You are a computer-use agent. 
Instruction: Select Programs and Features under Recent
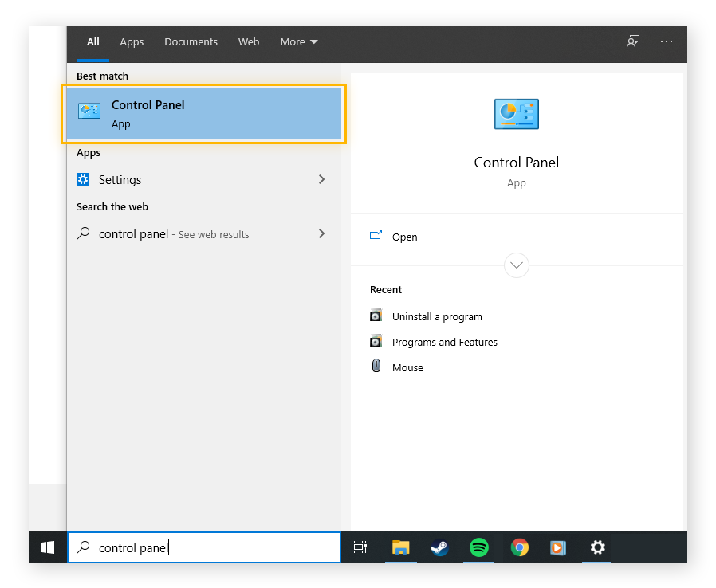[x=444, y=342]
